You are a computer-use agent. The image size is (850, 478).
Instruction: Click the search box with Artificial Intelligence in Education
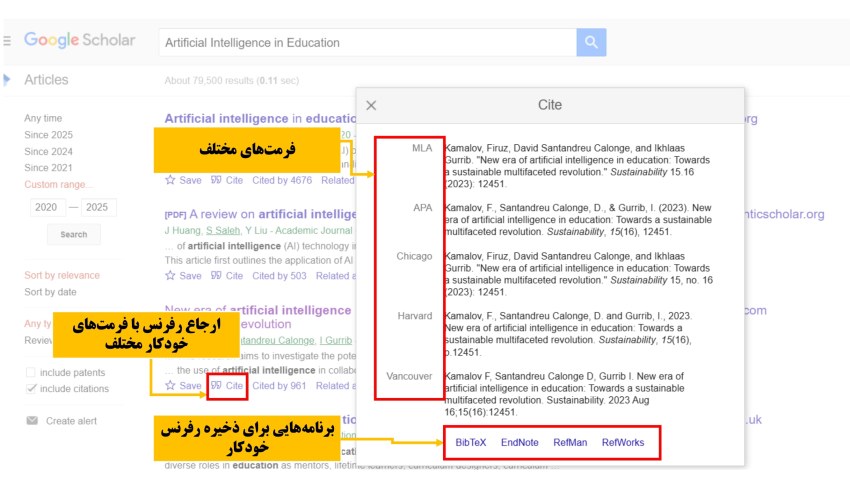[x=368, y=42]
